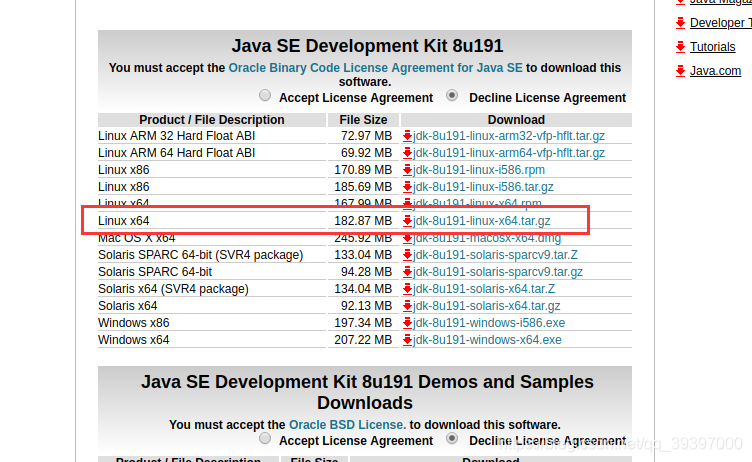Select Decline License Agreement for JDK 8u191
This screenshot has width=752, height=462.
pos(452,95)
